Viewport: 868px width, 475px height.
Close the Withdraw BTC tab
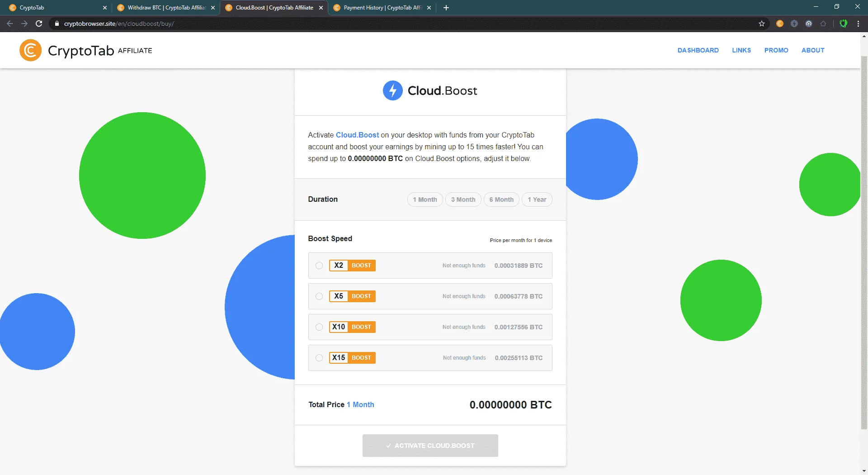[213, 8]
